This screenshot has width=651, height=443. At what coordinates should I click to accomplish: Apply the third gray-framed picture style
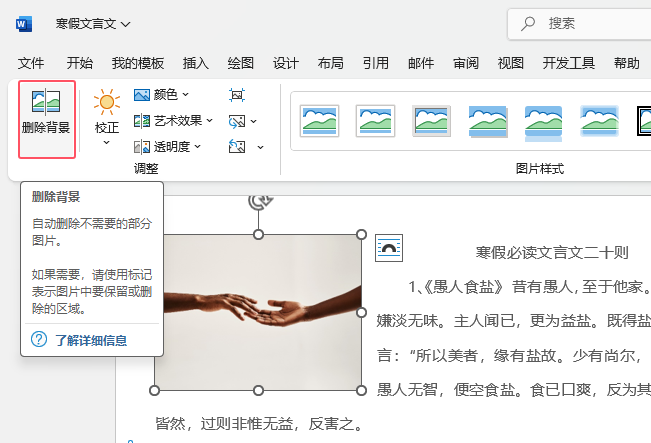click(x=431, y=121)
